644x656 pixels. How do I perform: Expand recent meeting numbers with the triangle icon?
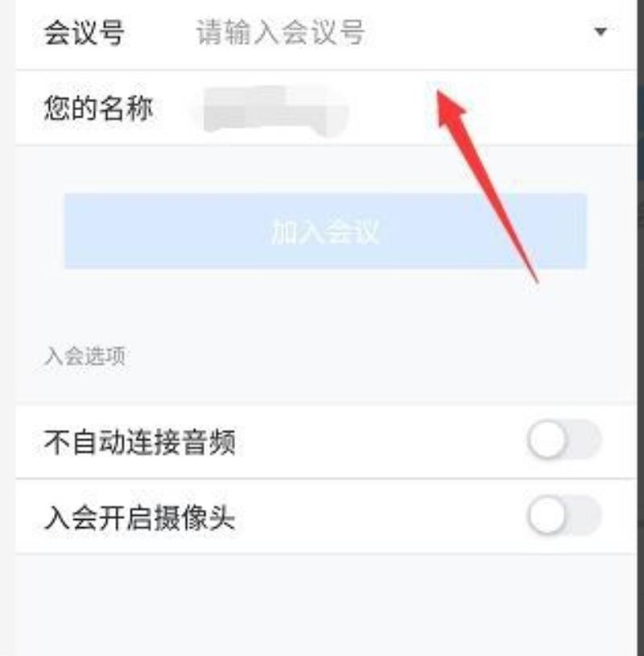[x=601, y=31]
